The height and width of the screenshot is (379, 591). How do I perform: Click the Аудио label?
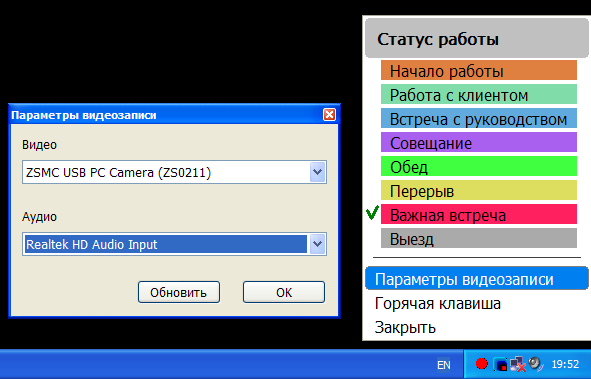pos(40,217)
